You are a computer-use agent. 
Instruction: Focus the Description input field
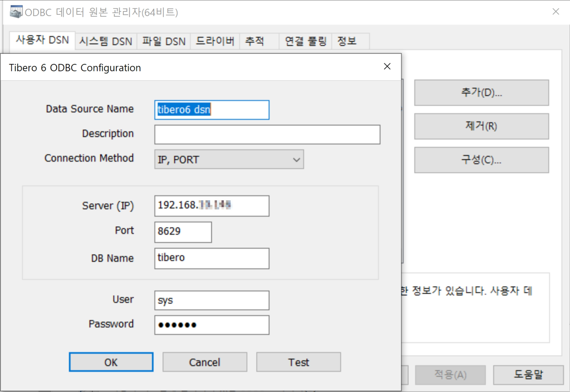tap(267, 134)
